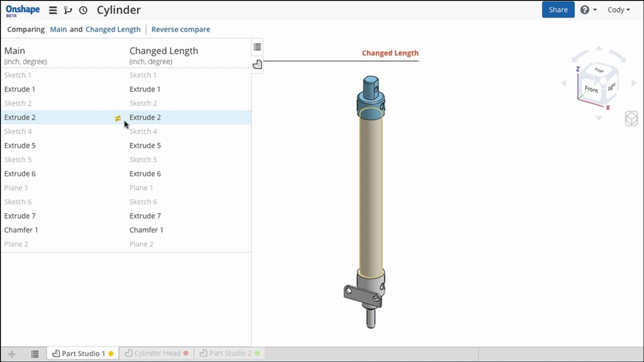Click the parts list panel icon

click(257, 64)
